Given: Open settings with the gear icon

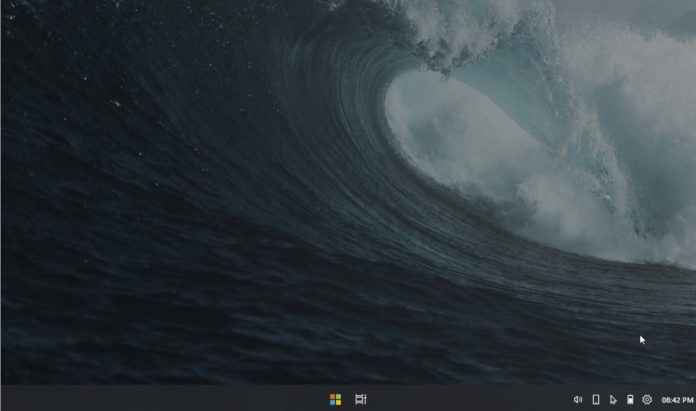Looking at the screenshot, I should click(x=647, y=399).
